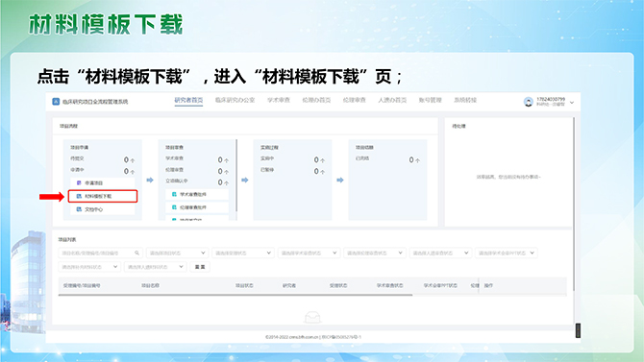
Task: Open the 临床研究办公室 tab
Action: [235, 100]
